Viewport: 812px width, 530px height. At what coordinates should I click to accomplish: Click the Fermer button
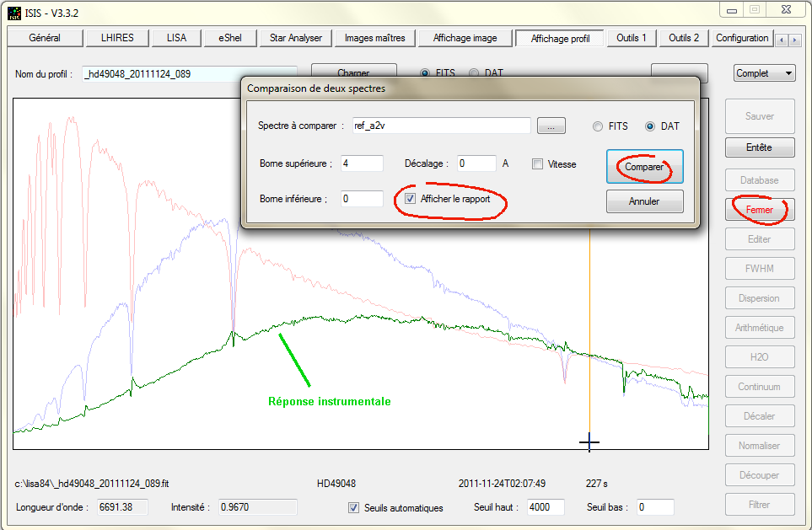(x=759, y=210)
